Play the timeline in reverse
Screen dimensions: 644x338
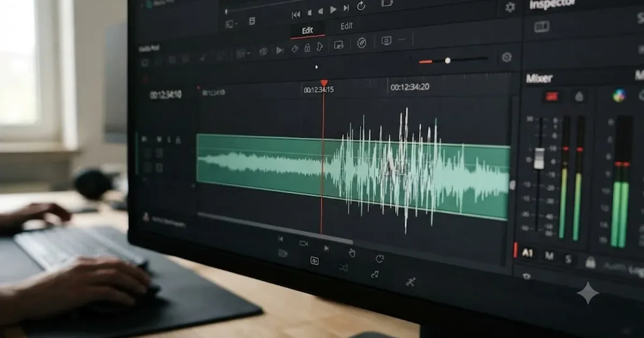click(320, 11)
